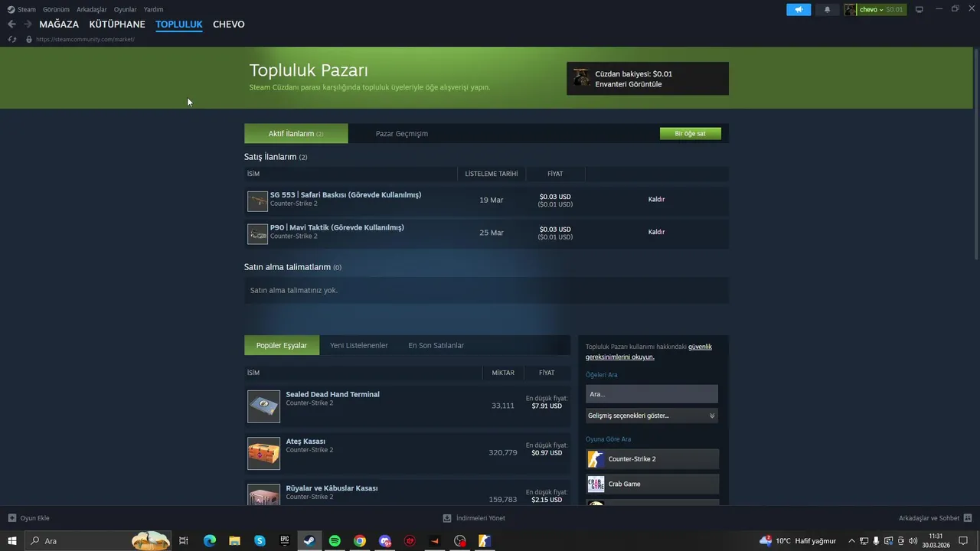
Task: Switch to En Son Satılanlar tab
Action: [436, 345]
